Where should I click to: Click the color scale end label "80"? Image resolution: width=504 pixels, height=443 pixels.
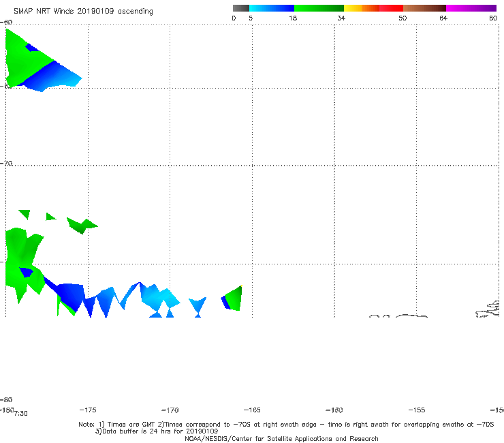click(x=493, y=18)
